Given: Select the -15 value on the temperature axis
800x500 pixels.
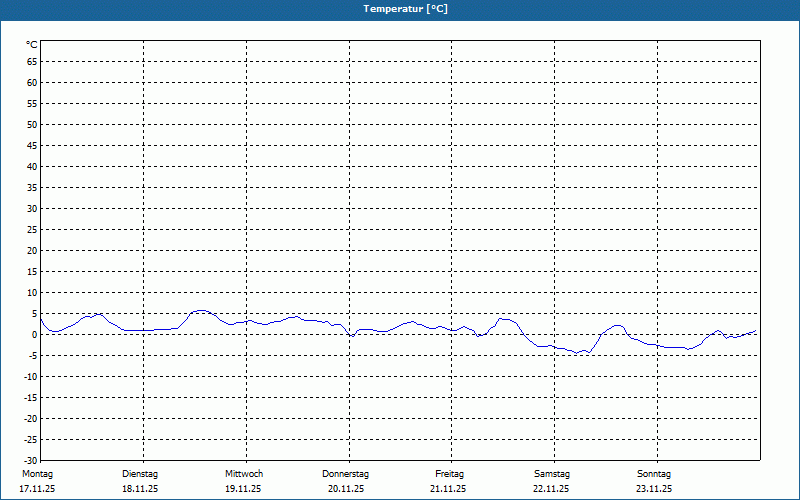Looking at the screenshot, I should coord(31,397).
